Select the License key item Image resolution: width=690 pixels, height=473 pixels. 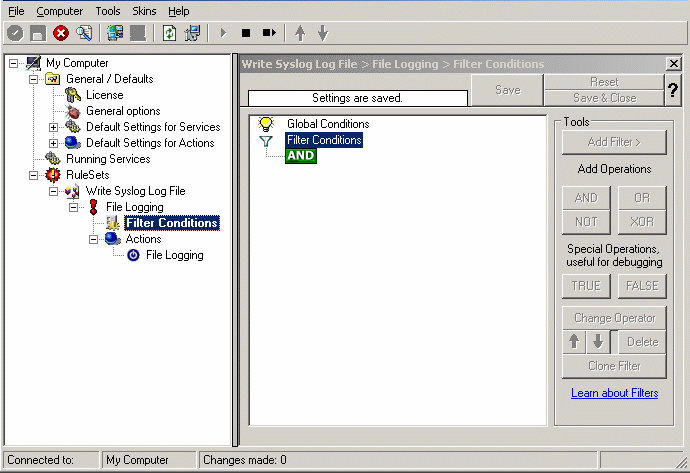click(104, 95)
